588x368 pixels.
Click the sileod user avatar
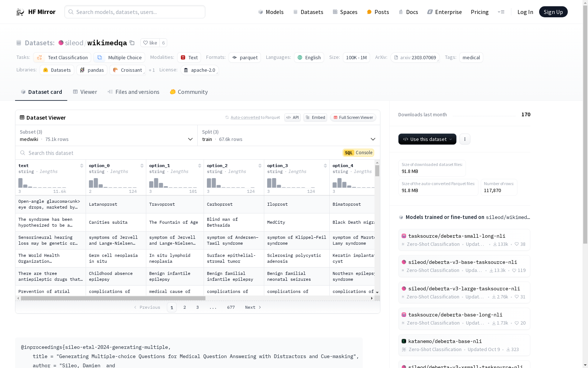coord(61,43)
